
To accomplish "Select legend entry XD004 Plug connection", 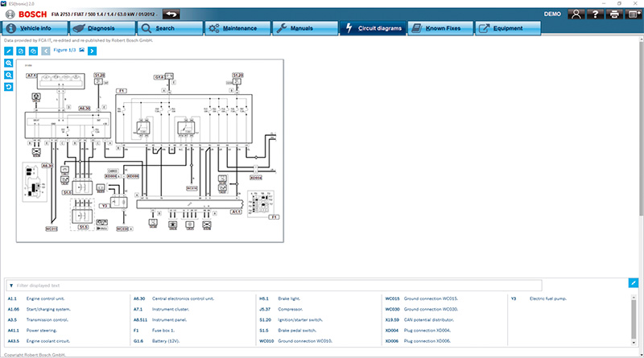I will click(418, 331).
